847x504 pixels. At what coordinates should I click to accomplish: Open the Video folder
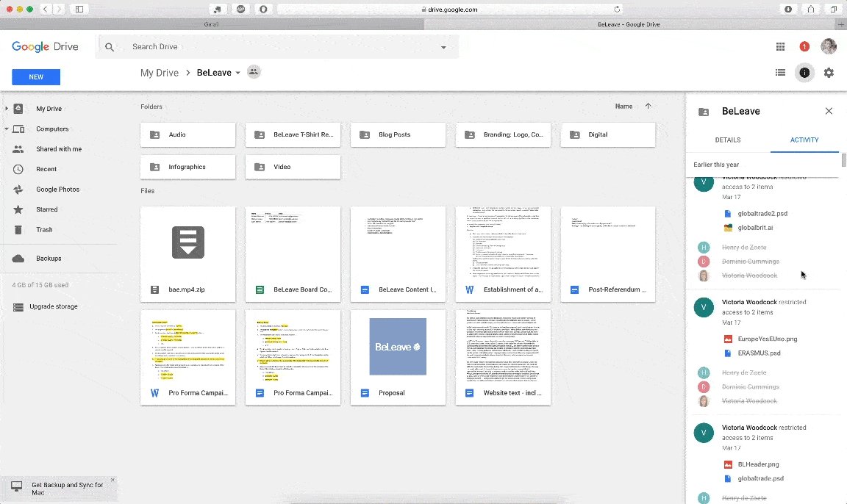coord(293,167)
